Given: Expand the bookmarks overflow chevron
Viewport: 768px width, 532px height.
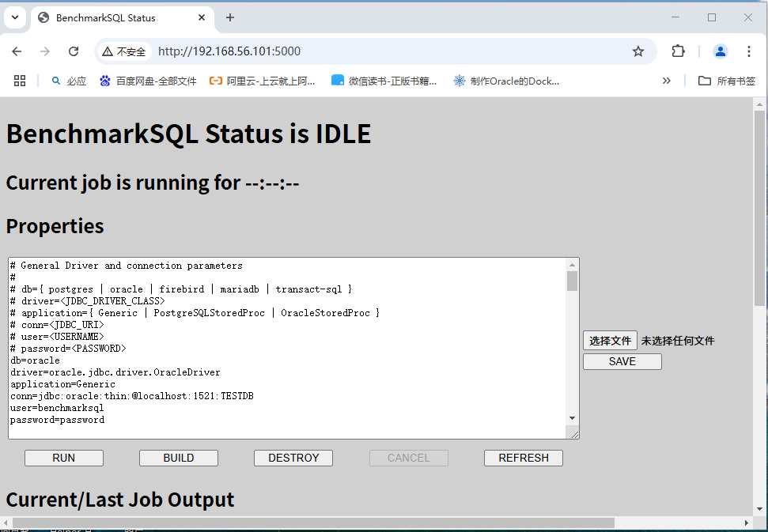Looking at the screenshot, I should [x=667, y=80].
